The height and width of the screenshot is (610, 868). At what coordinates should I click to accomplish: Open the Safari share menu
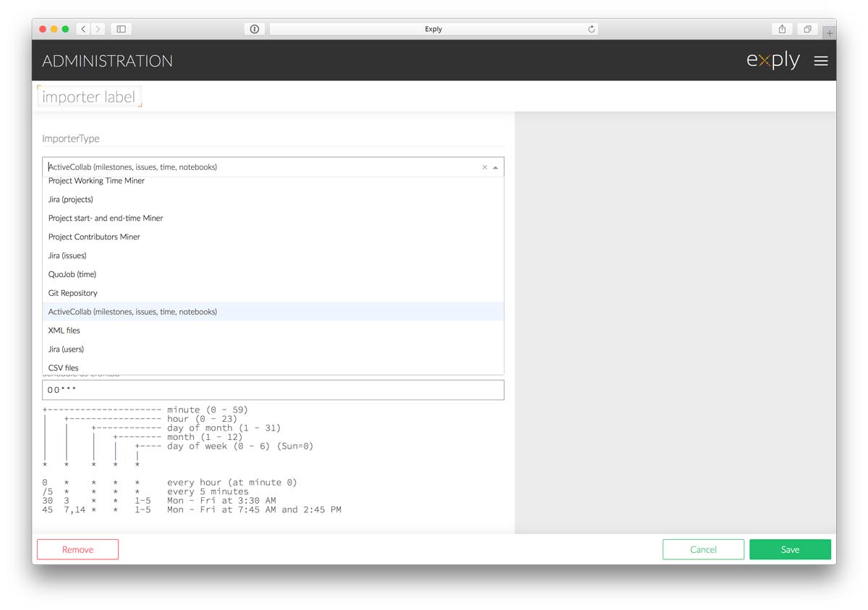(782, 29)
